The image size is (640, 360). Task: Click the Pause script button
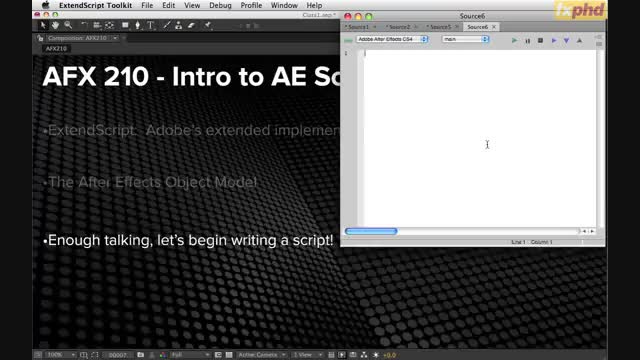(527, 40)
